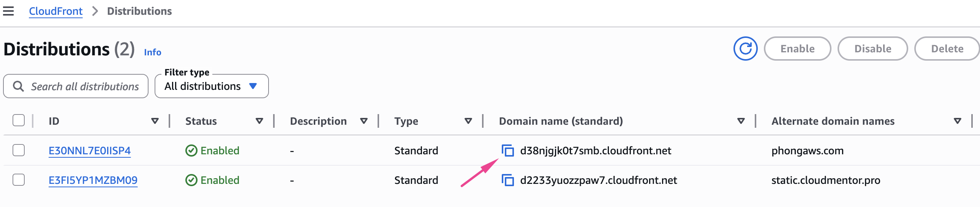Viewport: 980px width, 207px height.
Task: Go to CloudFront breadcrumb link
Action: 55,11
